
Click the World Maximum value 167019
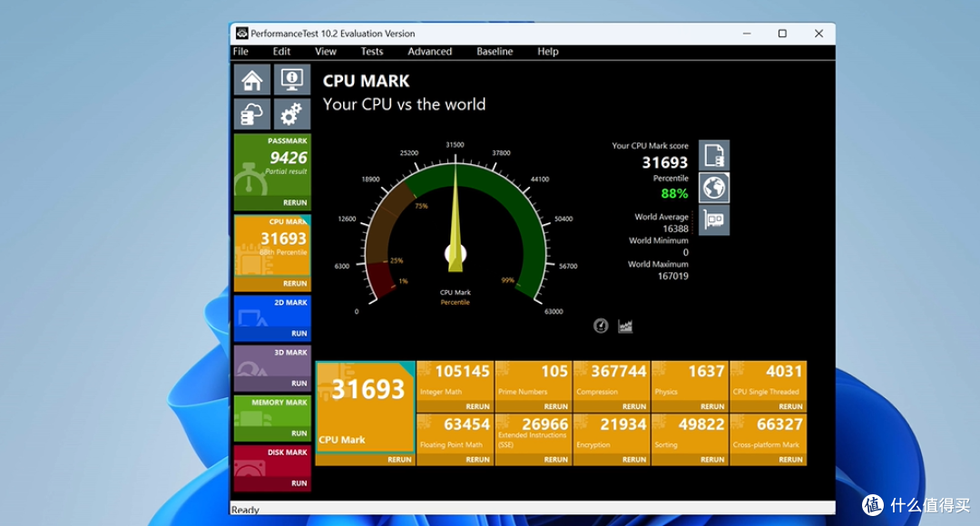(672, 276)
